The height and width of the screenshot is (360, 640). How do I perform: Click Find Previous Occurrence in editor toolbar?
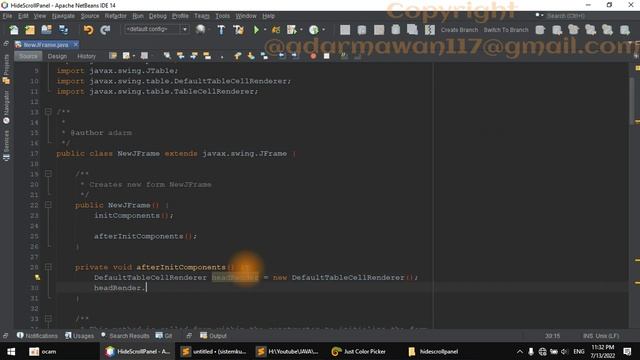click(180, 56)
